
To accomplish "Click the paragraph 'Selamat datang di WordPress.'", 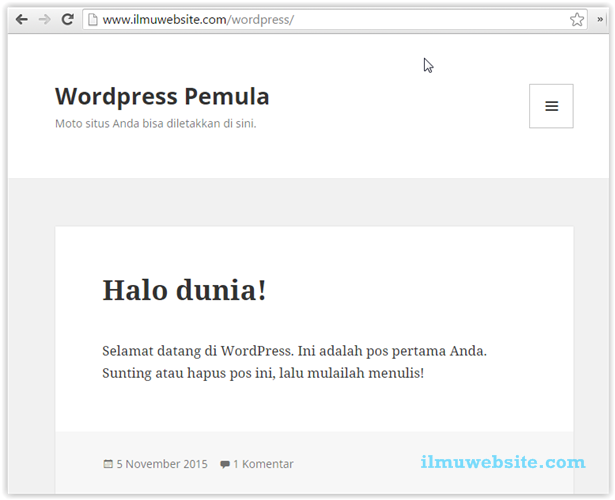I will pyautogui.click(x=198, y=351).
